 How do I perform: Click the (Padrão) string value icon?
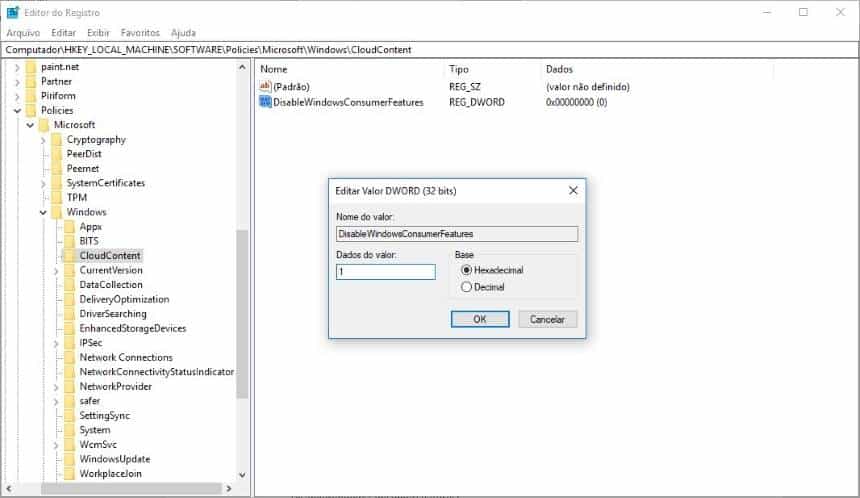coord(265,86)
